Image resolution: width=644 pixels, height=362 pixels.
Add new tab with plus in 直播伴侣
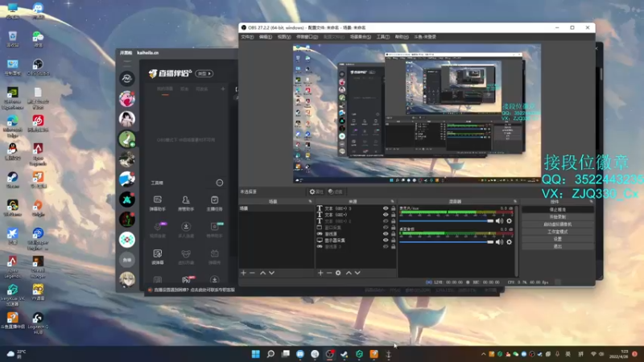223,88
